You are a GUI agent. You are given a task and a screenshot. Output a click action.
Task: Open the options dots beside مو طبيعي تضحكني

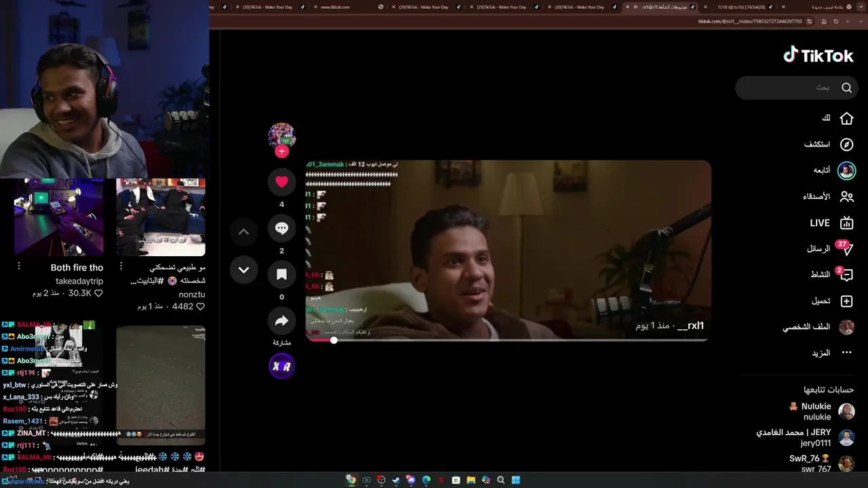tap(121, 266)
